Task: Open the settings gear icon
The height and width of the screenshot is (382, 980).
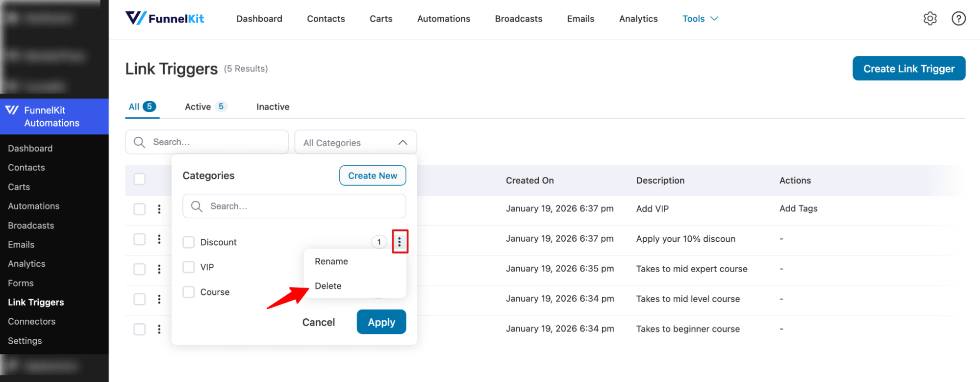Action: [930, 19]
